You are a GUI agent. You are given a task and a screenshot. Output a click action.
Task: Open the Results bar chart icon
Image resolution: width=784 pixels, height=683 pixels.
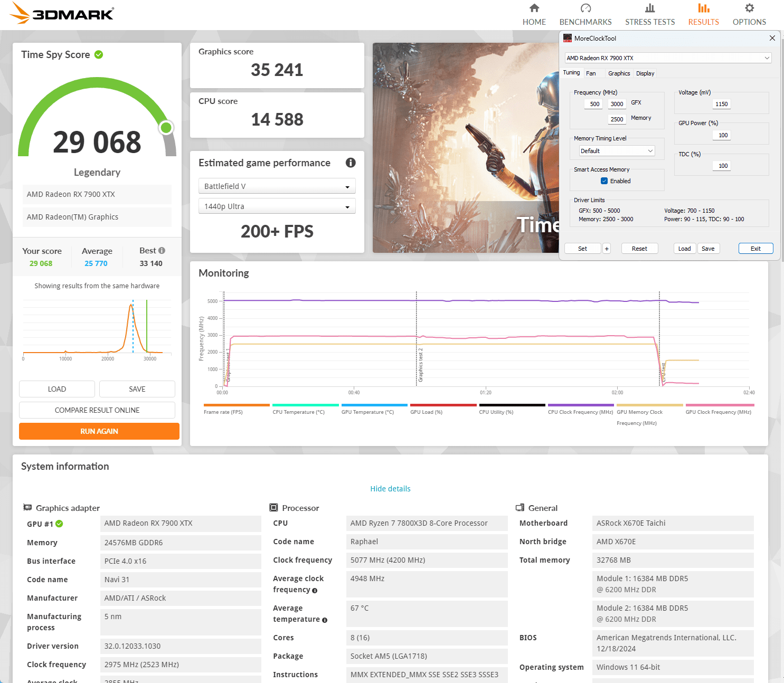click(x=704, y=8)
